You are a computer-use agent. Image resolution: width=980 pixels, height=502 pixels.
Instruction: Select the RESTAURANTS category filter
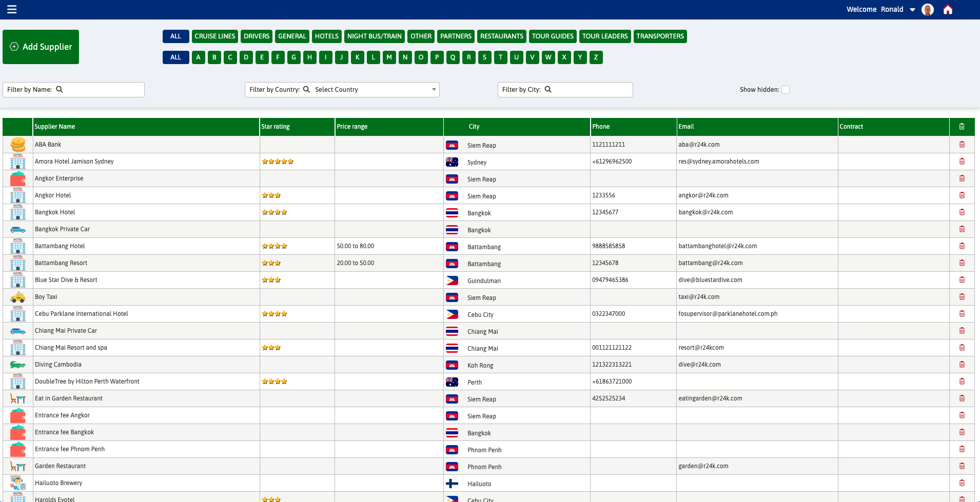click(x=501, y=36)
